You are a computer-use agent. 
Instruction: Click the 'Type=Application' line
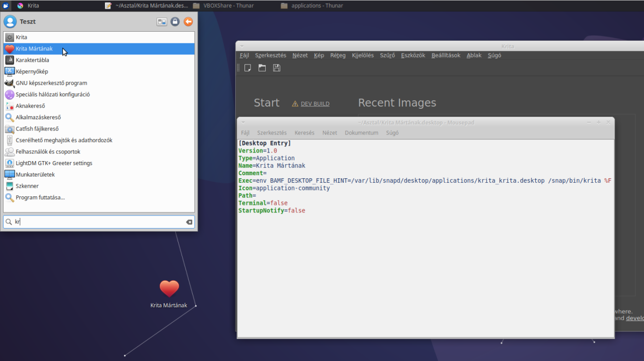(267, 158)
